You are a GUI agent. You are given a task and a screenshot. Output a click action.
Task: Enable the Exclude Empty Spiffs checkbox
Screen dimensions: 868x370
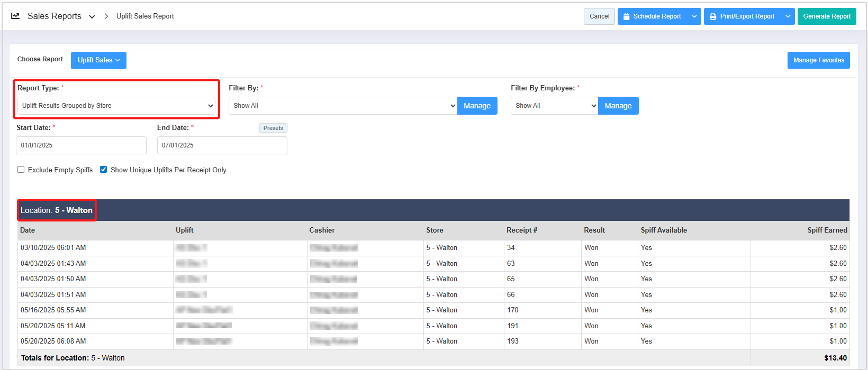[x=21, y=170]
